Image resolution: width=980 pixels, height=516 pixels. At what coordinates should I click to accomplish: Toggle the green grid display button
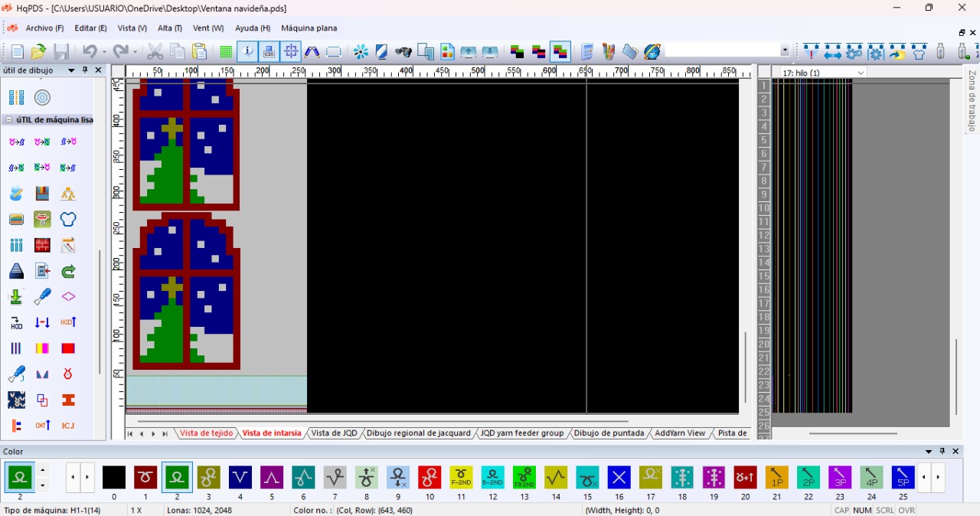click(226, 52)
